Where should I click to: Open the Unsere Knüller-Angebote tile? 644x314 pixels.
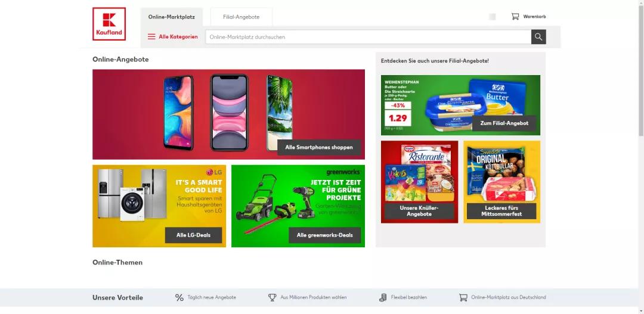(419, 182)
